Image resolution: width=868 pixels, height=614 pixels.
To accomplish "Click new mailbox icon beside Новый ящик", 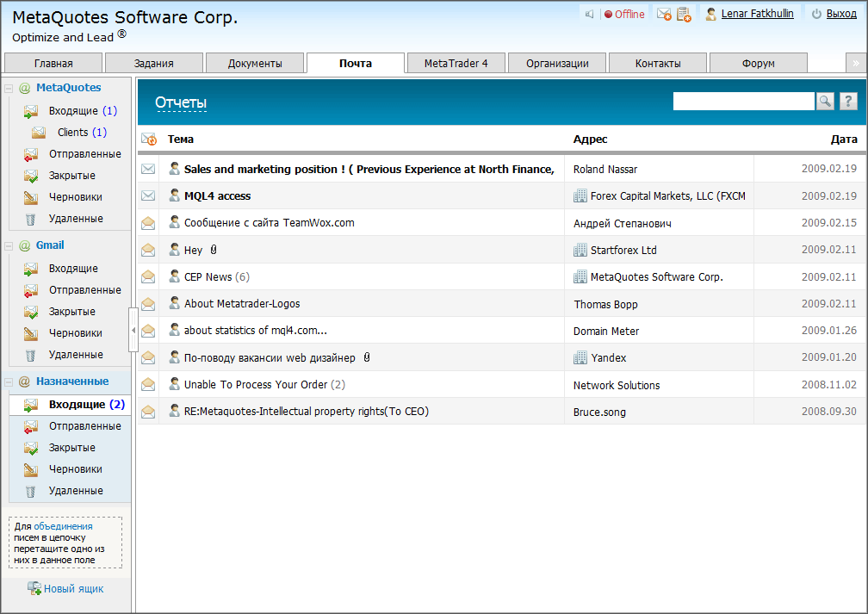I will coord(34,588).
